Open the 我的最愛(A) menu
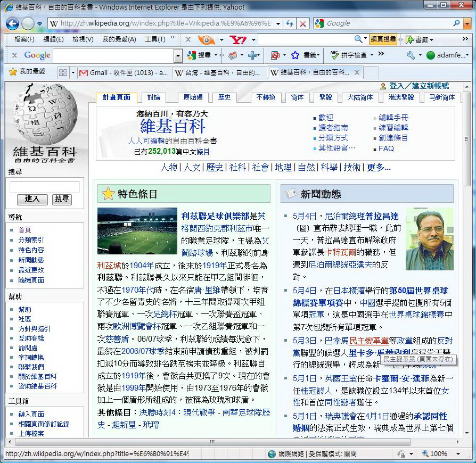Viewport: 476px width, 463px height. [x=119, y=39]
